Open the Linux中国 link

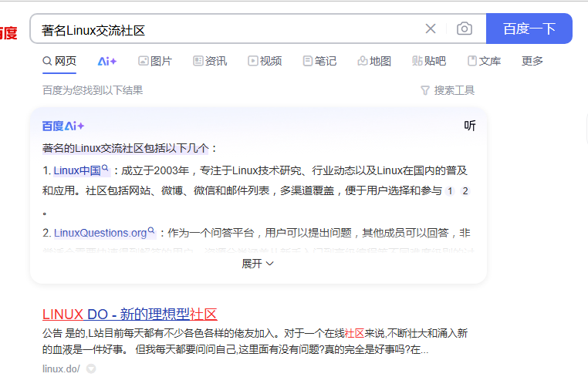coord(77,171)
